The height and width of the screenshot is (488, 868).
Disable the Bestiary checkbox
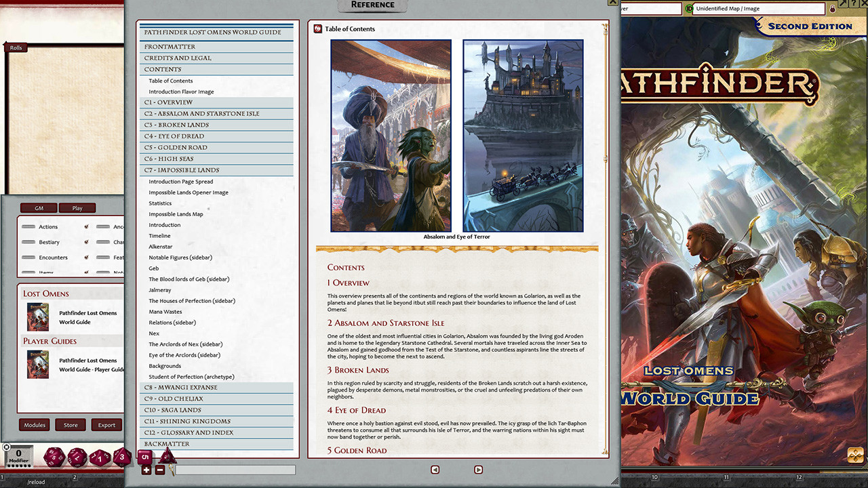(85, 242)
